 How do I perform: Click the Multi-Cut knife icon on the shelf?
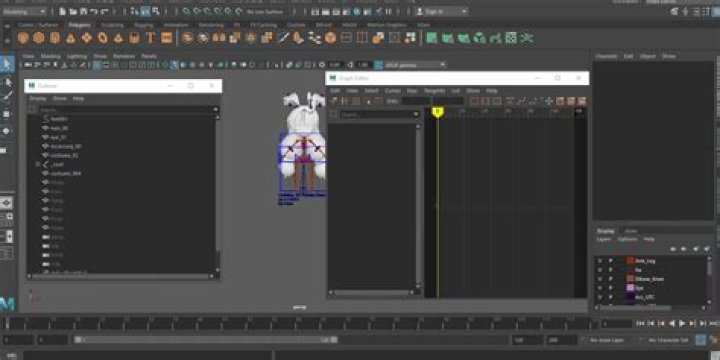pyautogui.click(x=283, y=38)
